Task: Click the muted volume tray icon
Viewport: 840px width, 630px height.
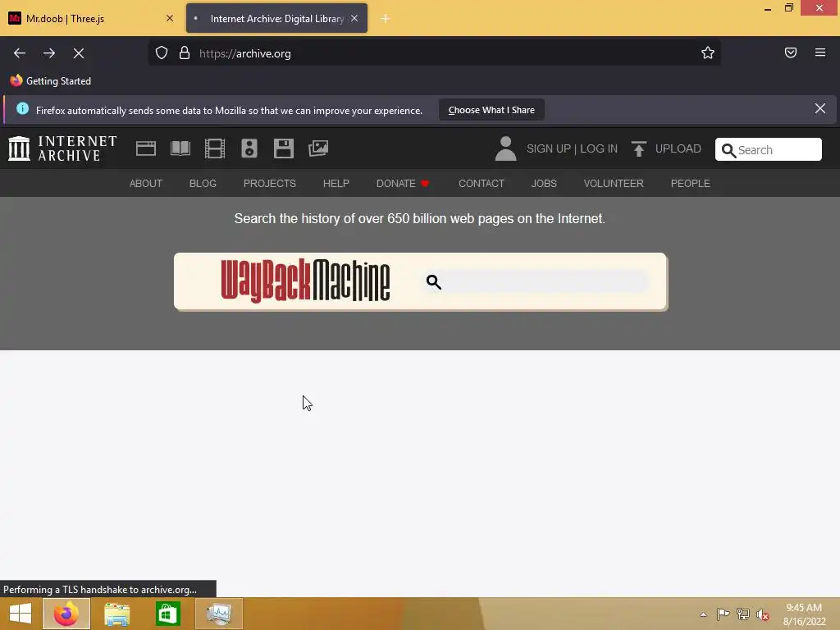Action: coord(763,614)
